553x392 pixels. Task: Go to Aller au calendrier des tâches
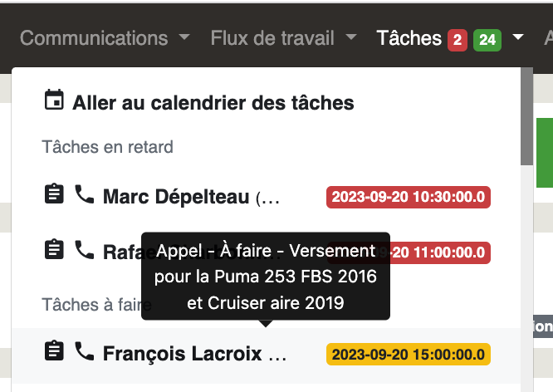click(x=213, y=103)
